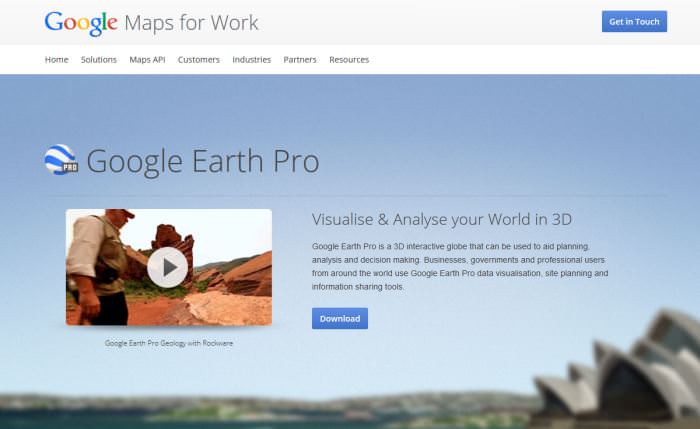
Task: Open the Resources navigation item
Action: point(349,59)
